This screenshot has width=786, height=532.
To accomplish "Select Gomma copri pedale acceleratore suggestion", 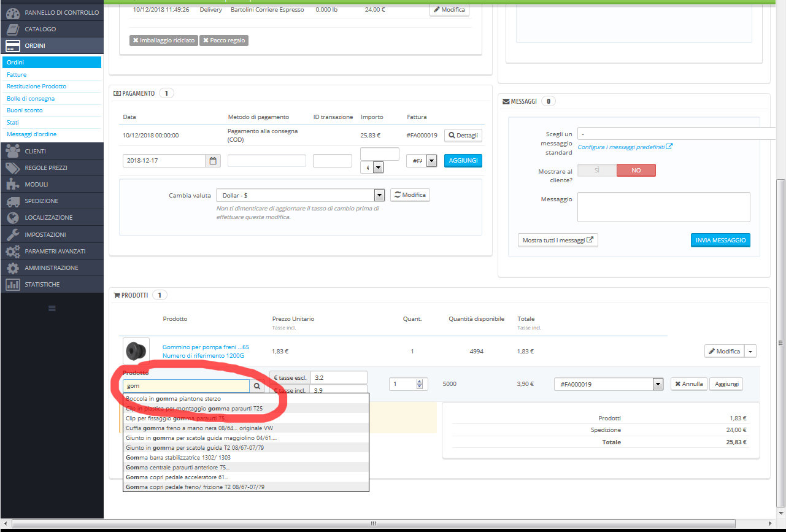I will [245, 477].
